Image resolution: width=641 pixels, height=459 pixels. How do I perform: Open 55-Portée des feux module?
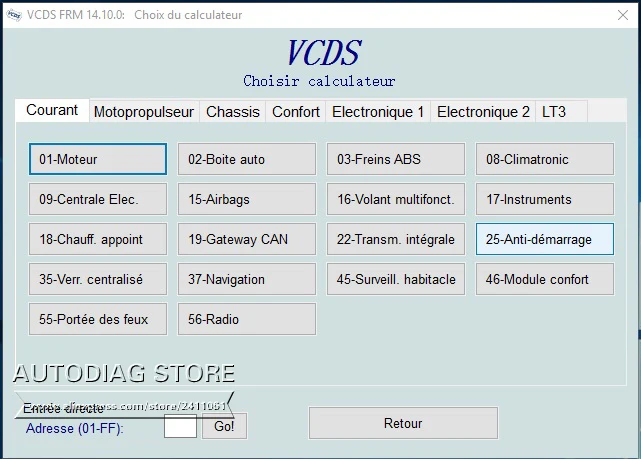click(x=98, y=319)
